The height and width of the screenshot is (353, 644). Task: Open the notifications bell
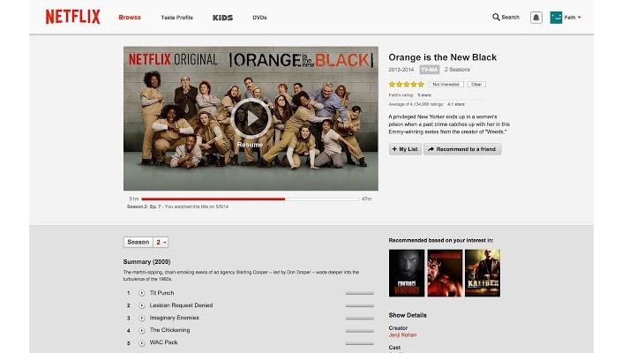point(536,18)
